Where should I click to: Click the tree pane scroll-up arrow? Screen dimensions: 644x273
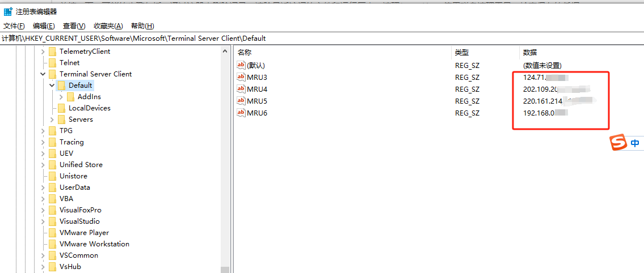[x=225, y=52]
